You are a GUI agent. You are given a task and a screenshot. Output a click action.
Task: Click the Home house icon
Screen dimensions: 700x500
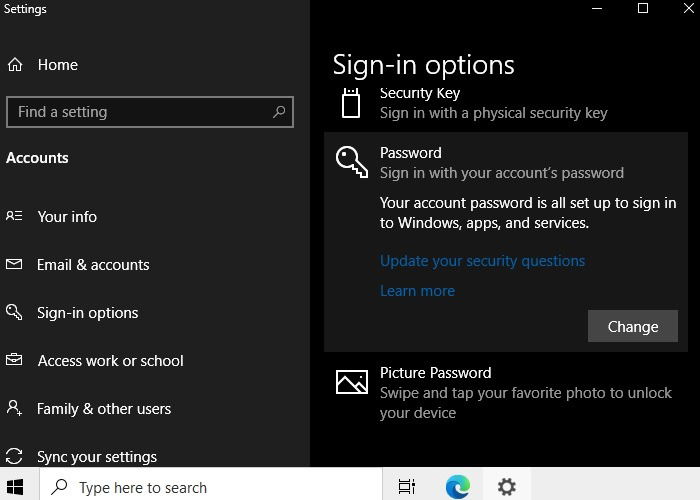click(15, 65)
